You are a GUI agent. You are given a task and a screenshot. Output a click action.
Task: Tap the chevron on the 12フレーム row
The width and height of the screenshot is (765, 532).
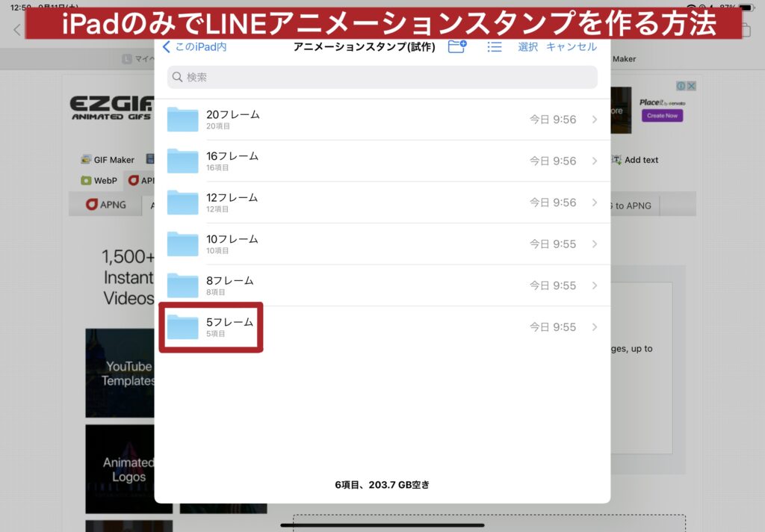[594, 202]
